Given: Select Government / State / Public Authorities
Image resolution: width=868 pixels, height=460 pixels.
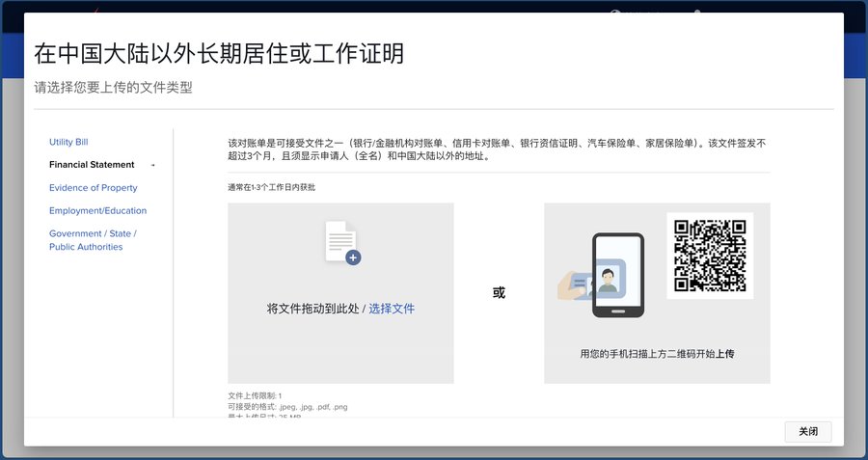Looking at the screenshot, I should [93, 240].
